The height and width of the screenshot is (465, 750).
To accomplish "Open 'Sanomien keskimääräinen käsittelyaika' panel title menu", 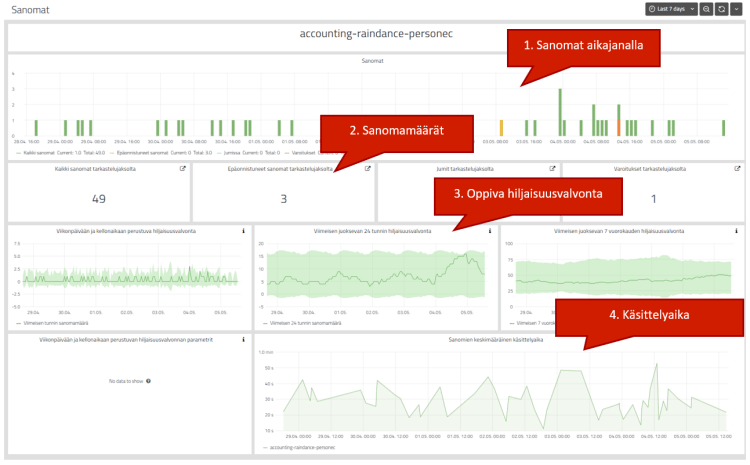I will click(x=496, y=340).
